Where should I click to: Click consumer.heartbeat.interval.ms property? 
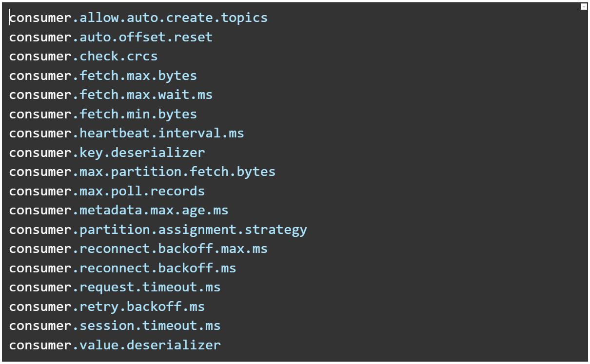127,133
